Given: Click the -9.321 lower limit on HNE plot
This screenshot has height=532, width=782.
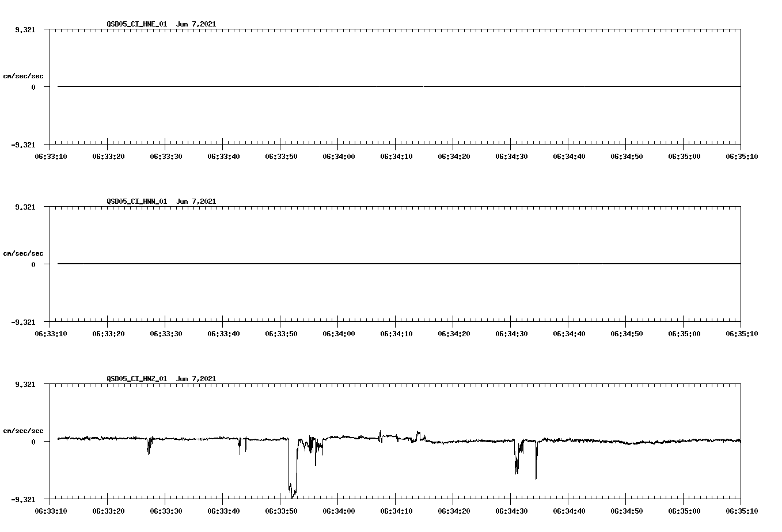Looking at the screenshot, I should tap(23, 145).
